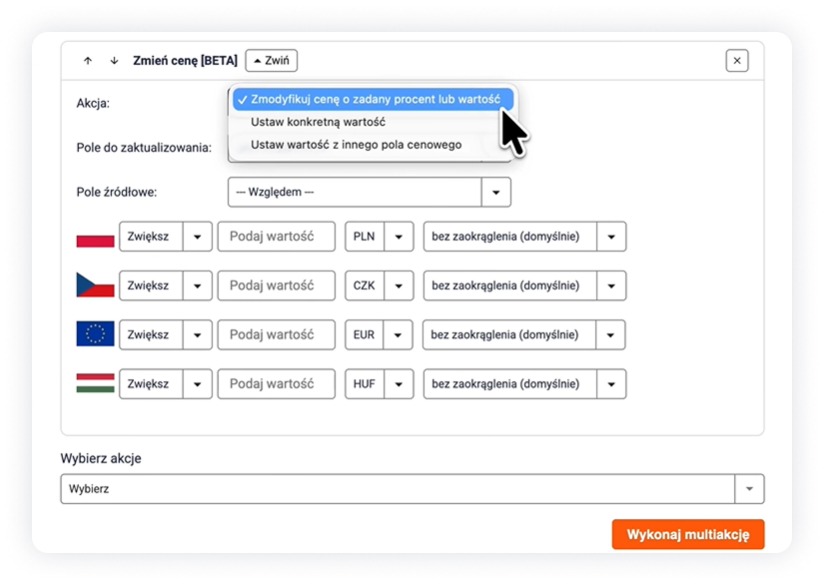Click the move down arrow icon
Screen dimensions: 824x585
[x=114, y=61]
